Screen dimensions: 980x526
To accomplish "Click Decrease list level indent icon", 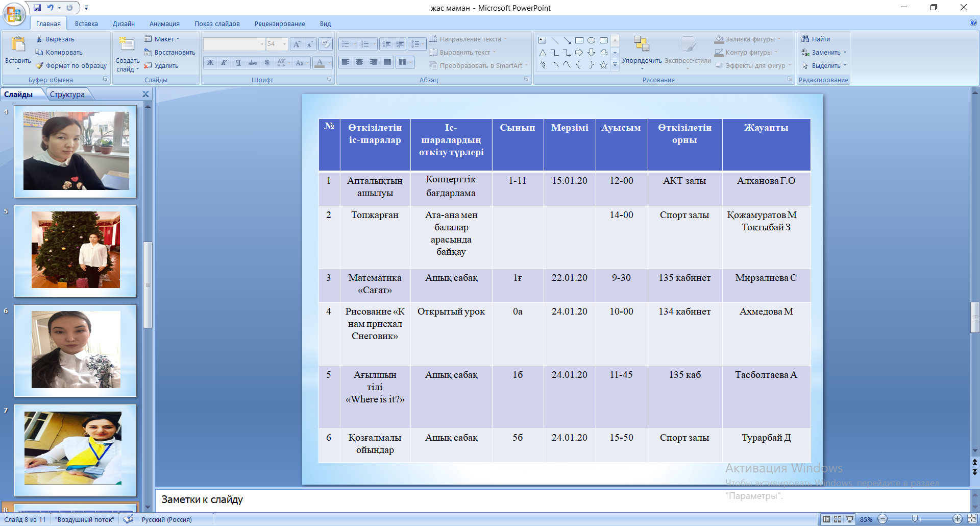I will (x=387, y=44).
